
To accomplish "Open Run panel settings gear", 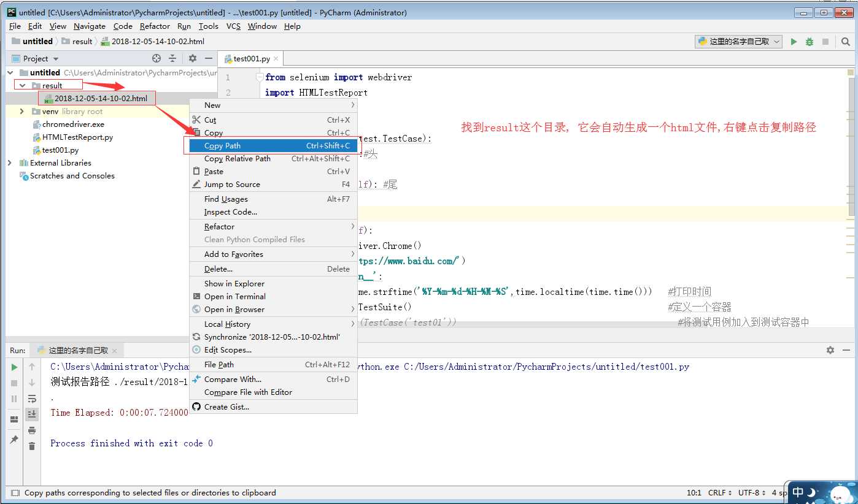I will point(830,350).
